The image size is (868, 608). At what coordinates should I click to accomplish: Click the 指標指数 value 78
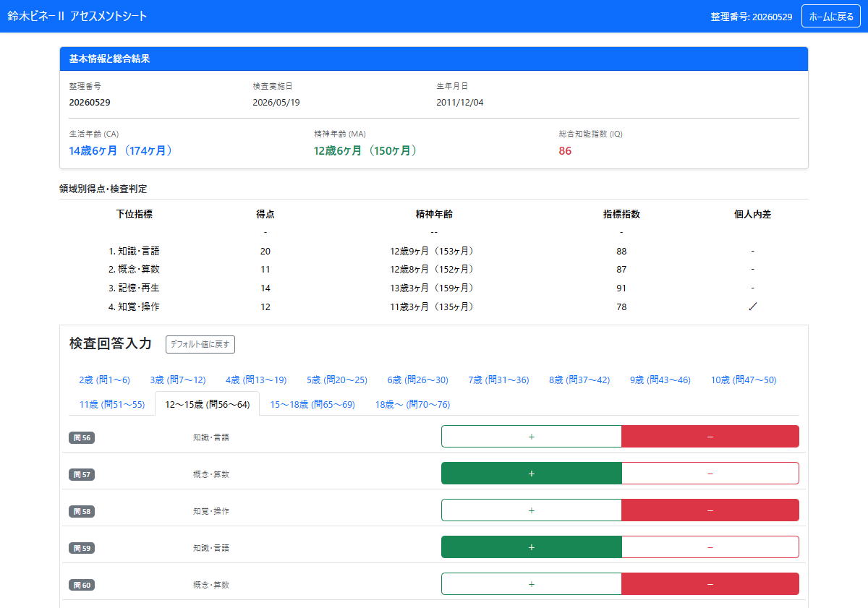[x=621, y=307]
